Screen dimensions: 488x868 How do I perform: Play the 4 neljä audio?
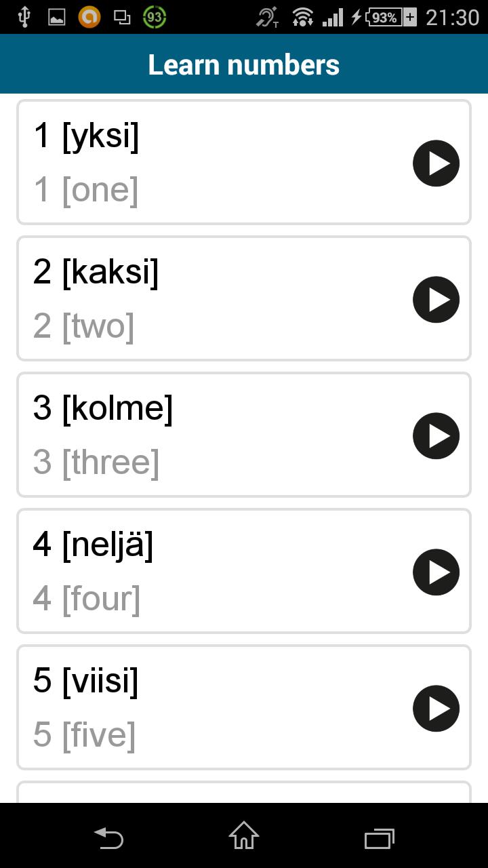(x=436, y=572)
